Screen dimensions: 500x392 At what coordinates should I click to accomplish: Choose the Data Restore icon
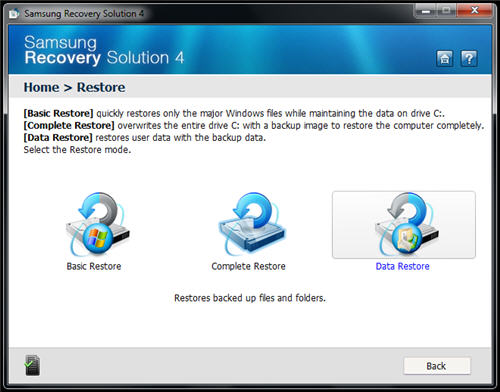point(404,225)
